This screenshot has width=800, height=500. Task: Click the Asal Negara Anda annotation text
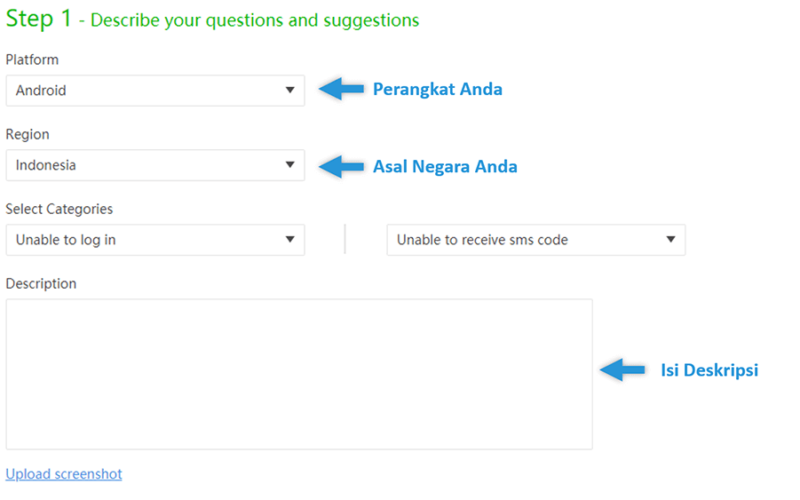tap(445, 167)
